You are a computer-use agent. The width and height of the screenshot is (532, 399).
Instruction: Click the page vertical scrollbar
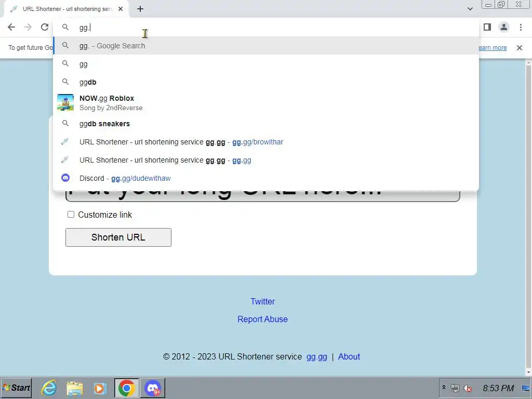pyautogui.click(x=528, y=217)
